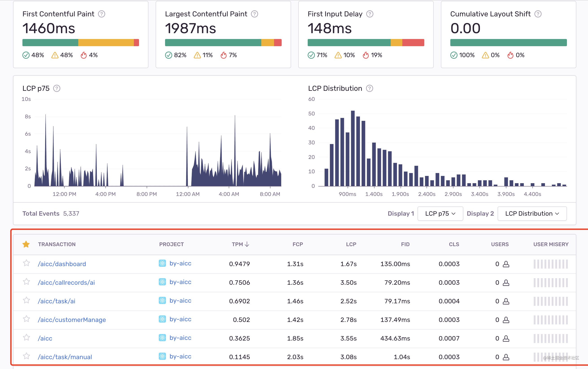
Task: Open the LCP Distribution help icon
Action: click(x=370, y=88)
